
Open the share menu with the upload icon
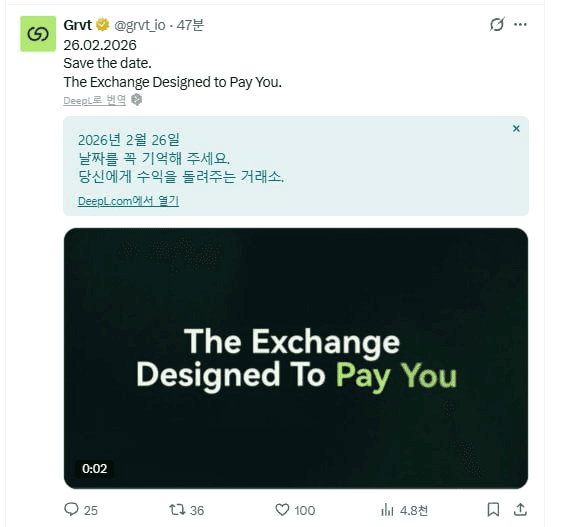click(x=520, y=509)
